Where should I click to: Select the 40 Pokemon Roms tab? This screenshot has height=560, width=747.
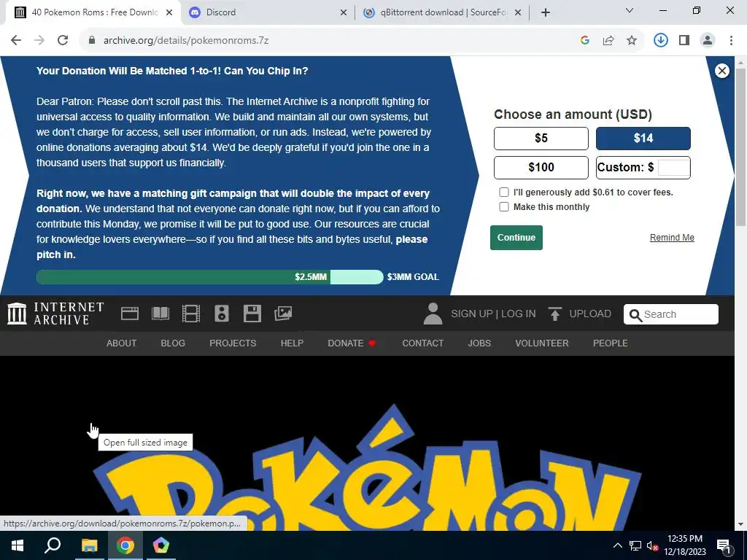click(x=93, y=12)
